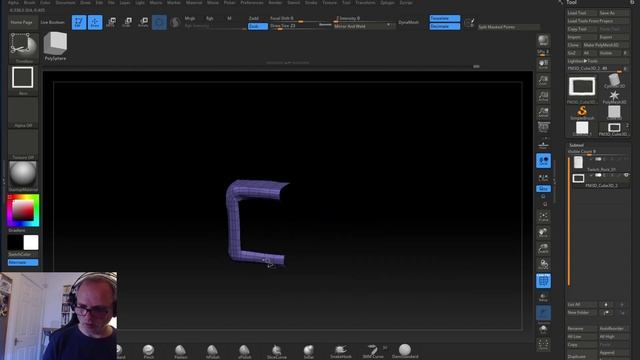Open the Preferences menu
The image size is (640, 360).
coord(252,2)
